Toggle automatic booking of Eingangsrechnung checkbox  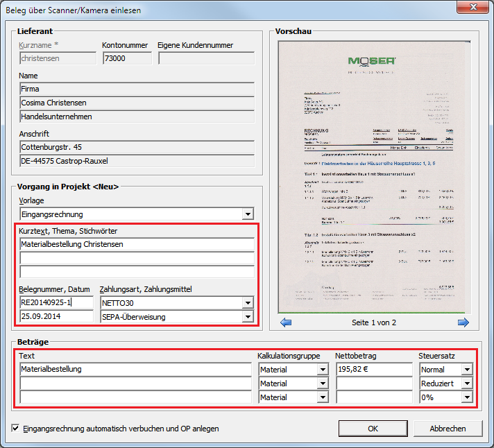tap(16, 429)
